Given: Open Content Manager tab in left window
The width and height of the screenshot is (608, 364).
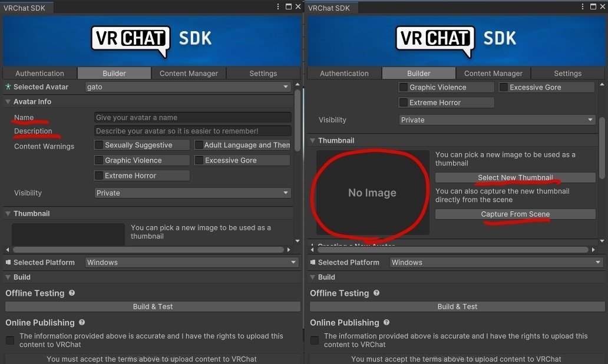Looking at the screenshot, I should (189, 73).
